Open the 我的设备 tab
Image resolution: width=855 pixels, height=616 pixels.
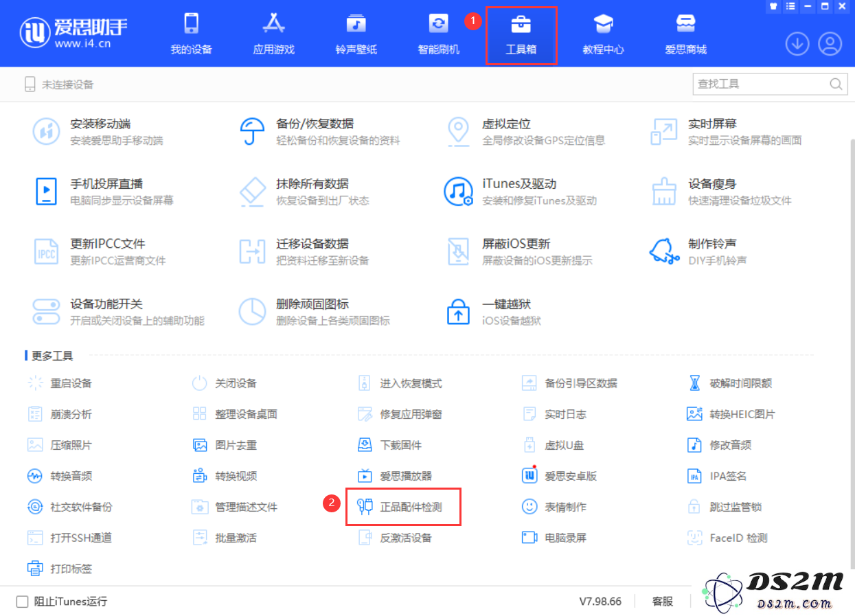(x=191, y=34)
